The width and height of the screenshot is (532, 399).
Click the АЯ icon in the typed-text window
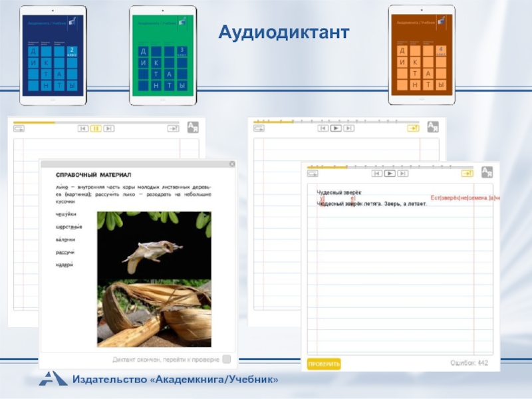click(x=487, y=172)
